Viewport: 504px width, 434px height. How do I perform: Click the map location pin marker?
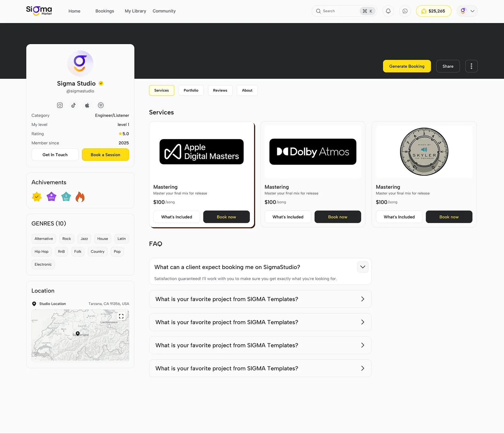(77, 334)
